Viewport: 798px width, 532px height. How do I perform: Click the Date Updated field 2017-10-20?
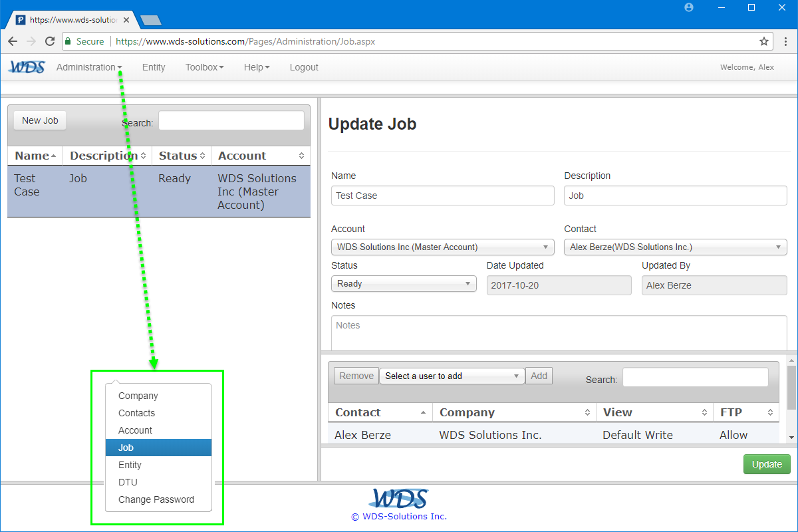click(x=559, y=285)
